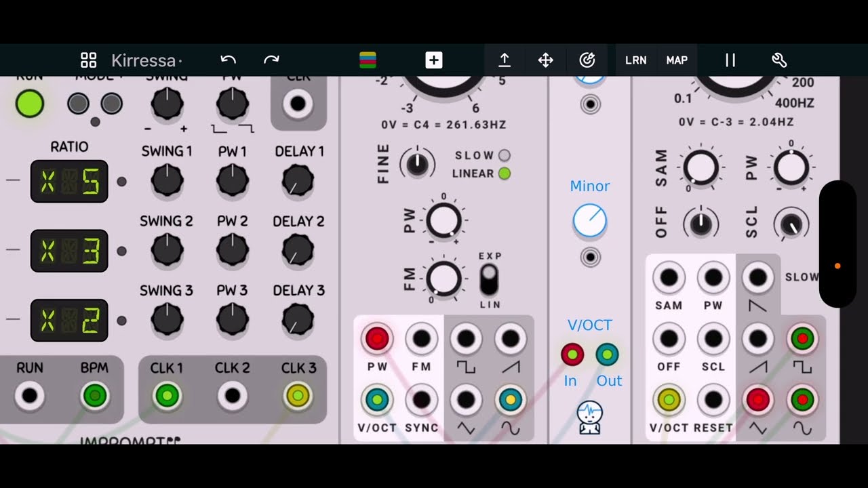Tap the Kirressa patch title

tap(144, 60)
